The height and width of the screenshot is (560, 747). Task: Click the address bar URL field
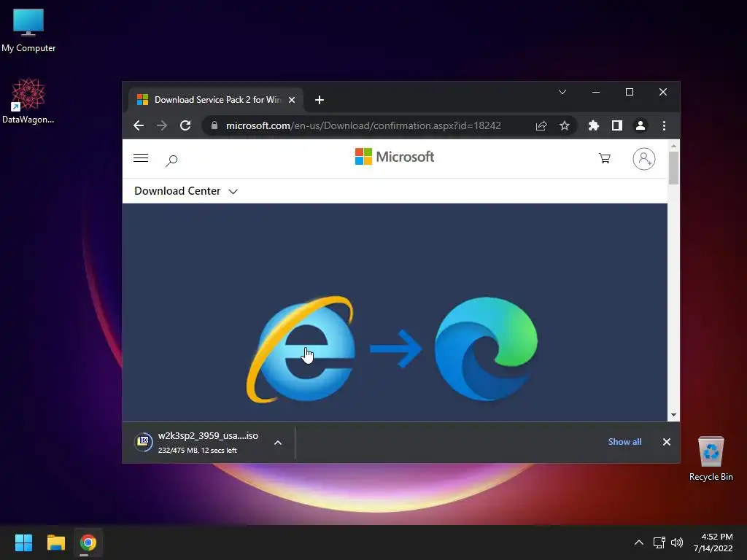pos(363,125)
